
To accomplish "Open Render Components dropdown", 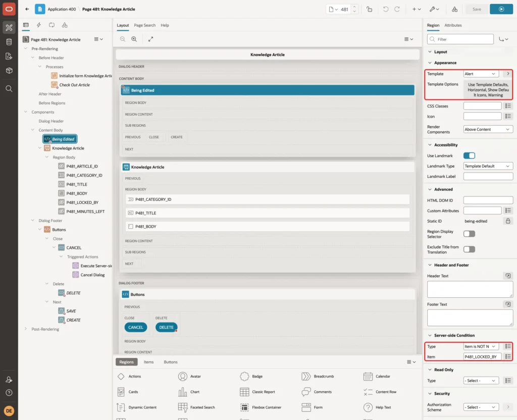I will 488,129.
